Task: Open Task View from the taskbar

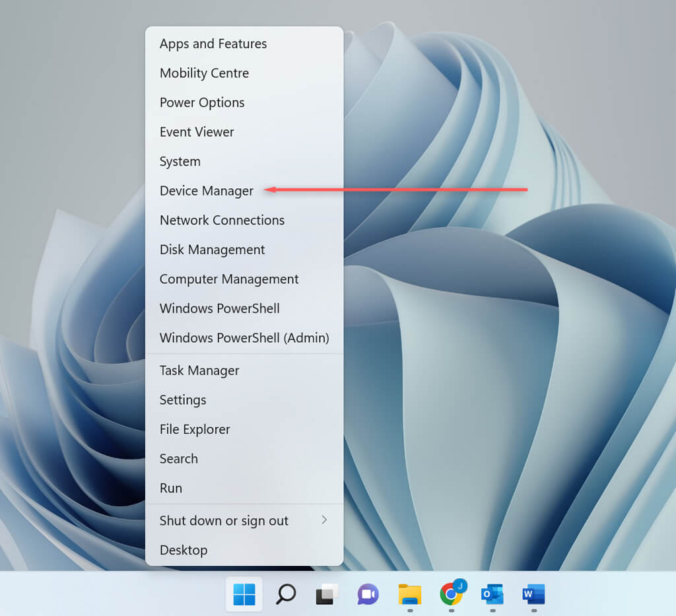Action: pos(327,594)
